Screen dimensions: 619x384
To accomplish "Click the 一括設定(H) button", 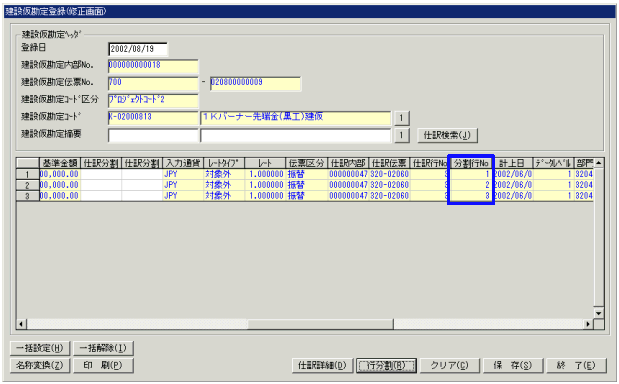I will (40, 348).
